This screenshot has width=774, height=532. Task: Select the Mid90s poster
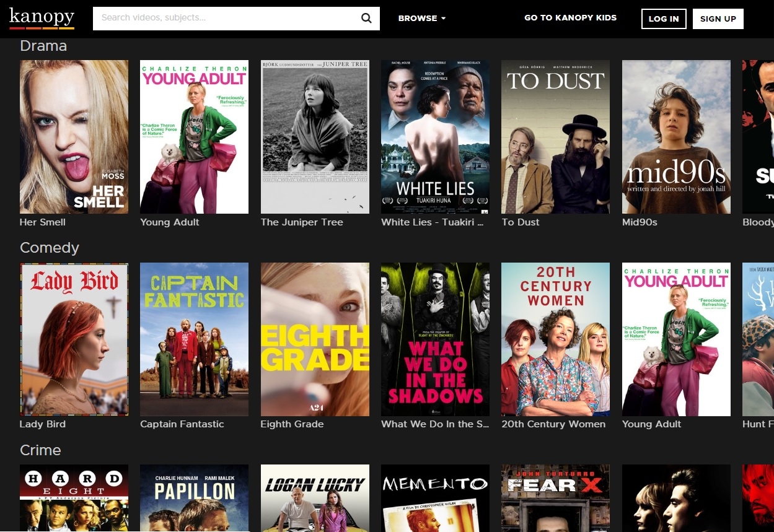click(x=675, y=136)
